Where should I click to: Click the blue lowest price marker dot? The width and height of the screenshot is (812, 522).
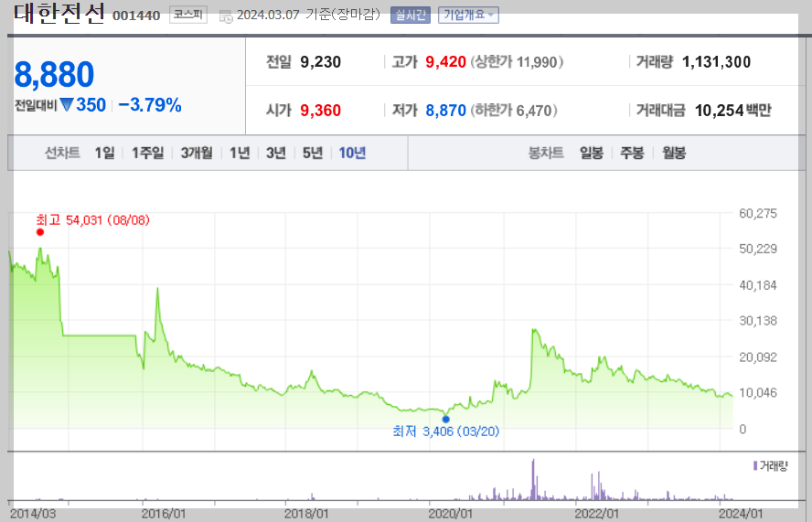pyautogui.click(x=446, y=419)
